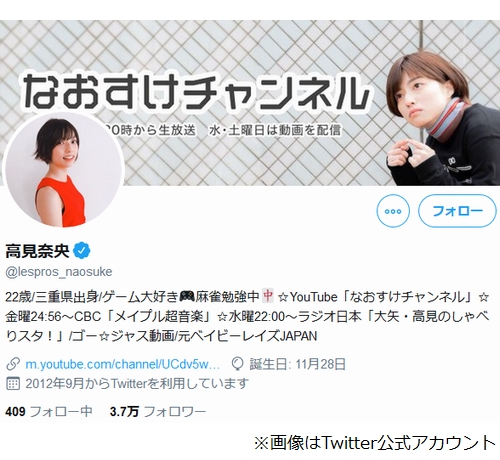Click the three-dot more options button
Viewport: 500px width, 460px height.
[393, 211]
